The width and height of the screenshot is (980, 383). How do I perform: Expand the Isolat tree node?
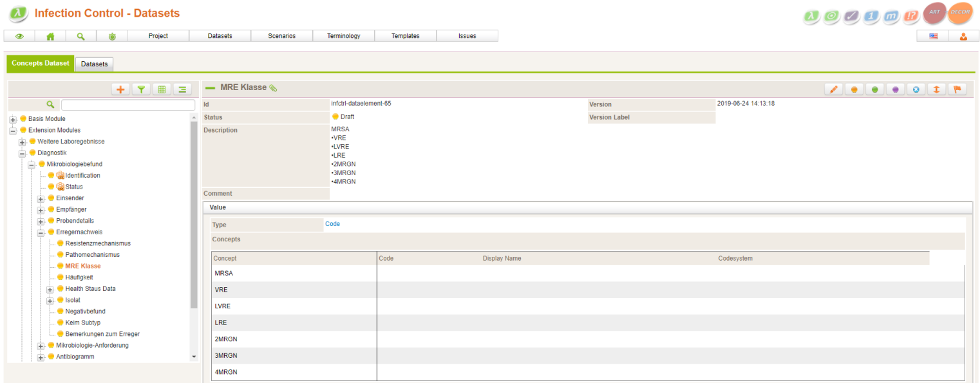tap(50, 301)
